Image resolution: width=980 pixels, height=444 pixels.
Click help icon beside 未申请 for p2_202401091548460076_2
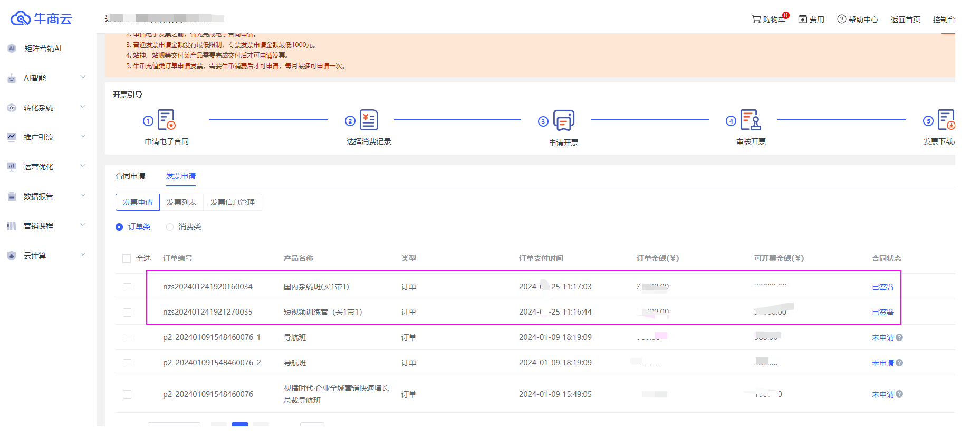(x=899, y=363)
